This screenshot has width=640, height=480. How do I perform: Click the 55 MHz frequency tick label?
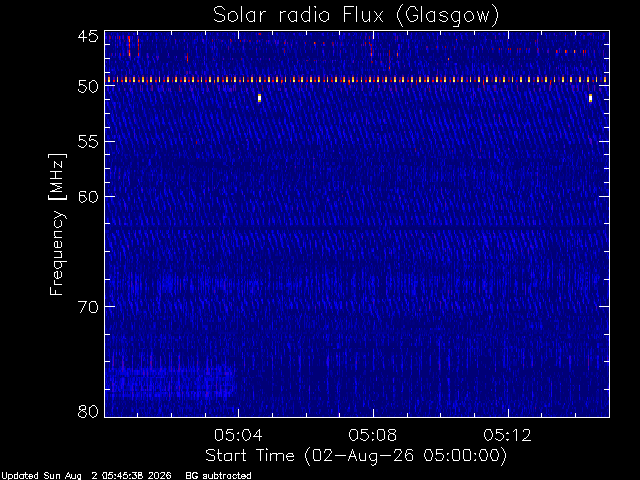(x=88, y=142)
